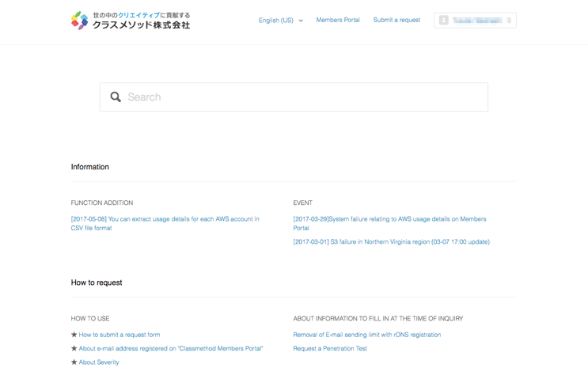Click star icon beside How to submit a request form
Screen dimensions: 588x383
coord(74,335)
